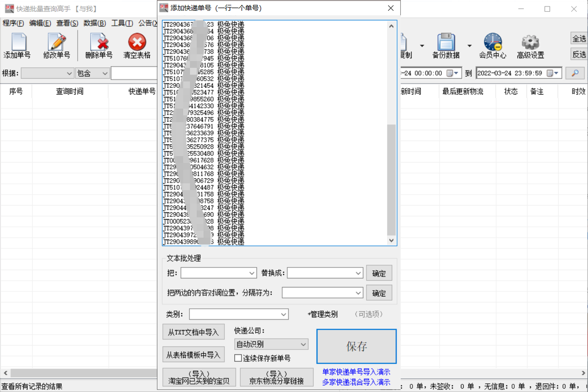Open the 数据(B) menu
588x392 pixels.
[95, 23]
